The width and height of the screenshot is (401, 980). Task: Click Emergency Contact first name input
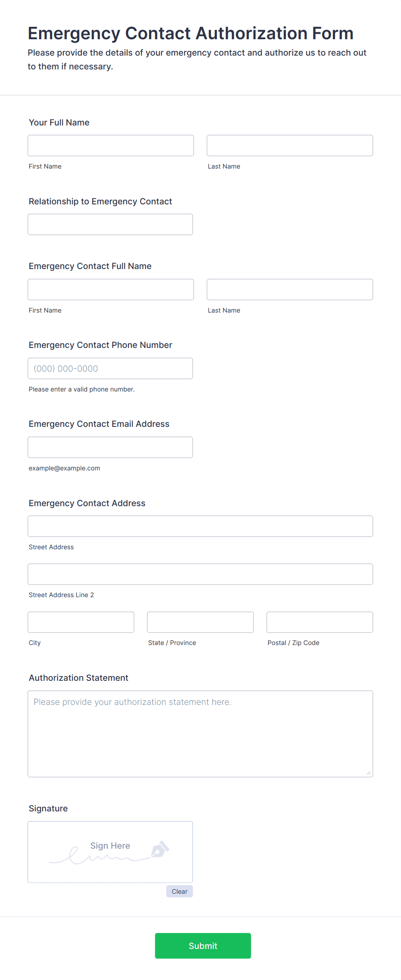(x=111, y=289)
